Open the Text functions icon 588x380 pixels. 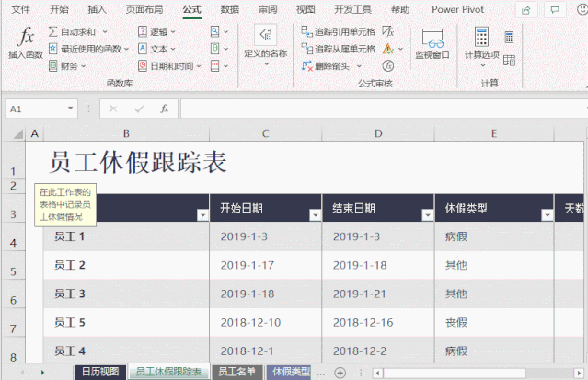tap(143, 49)
